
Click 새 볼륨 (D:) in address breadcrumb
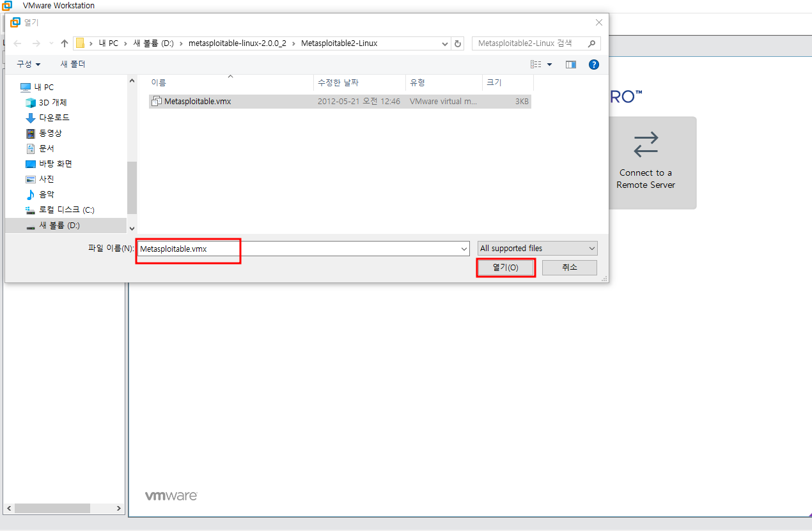[153, 43]
